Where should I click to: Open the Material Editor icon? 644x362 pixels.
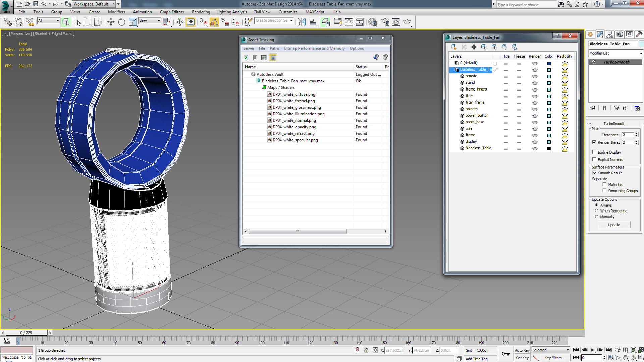(372, 22)
